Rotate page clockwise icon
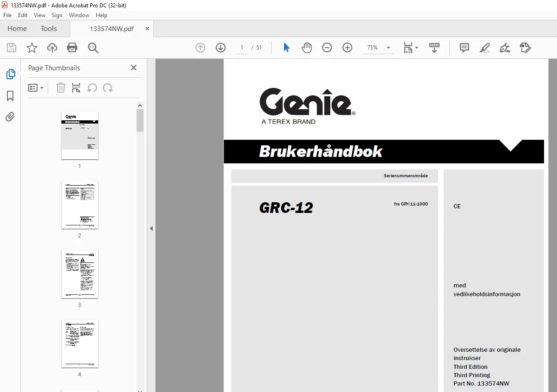Viewport: 557px width, 392px height. [x=108, y=87]
